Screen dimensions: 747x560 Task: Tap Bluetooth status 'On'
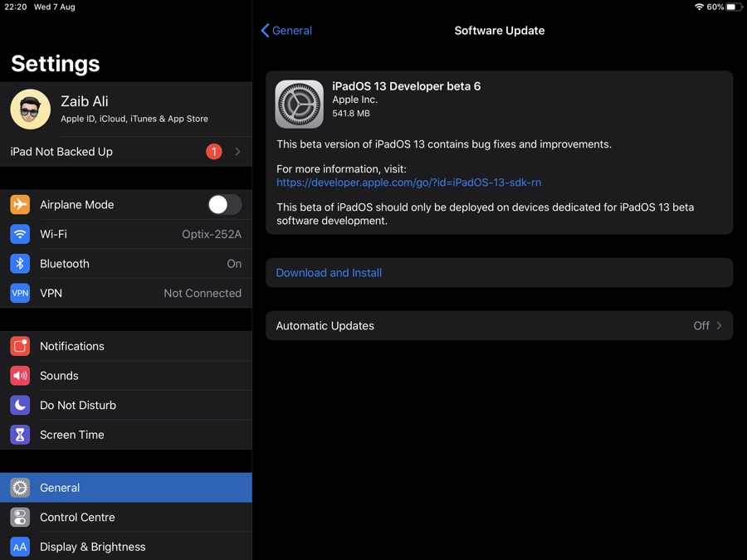[x=234, y=264]
